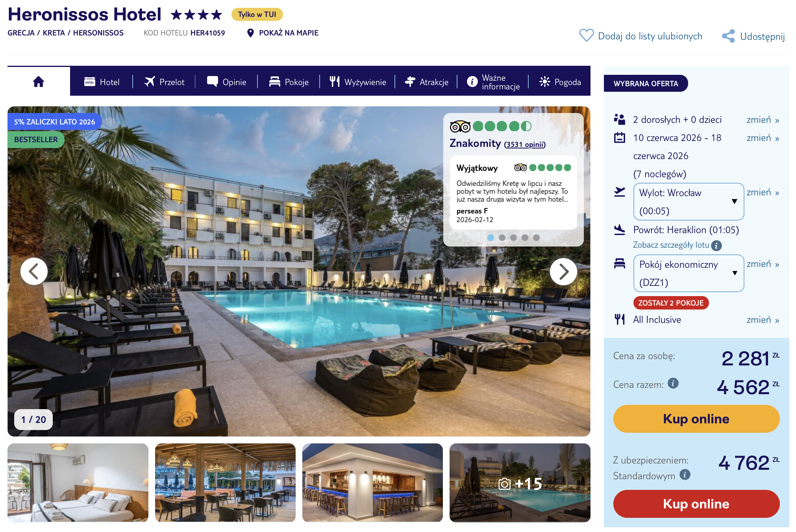Image resolution: width=796 pixels, height=532 pixels.
Task: Select third review carousel dot
Action: coord(513,237)
